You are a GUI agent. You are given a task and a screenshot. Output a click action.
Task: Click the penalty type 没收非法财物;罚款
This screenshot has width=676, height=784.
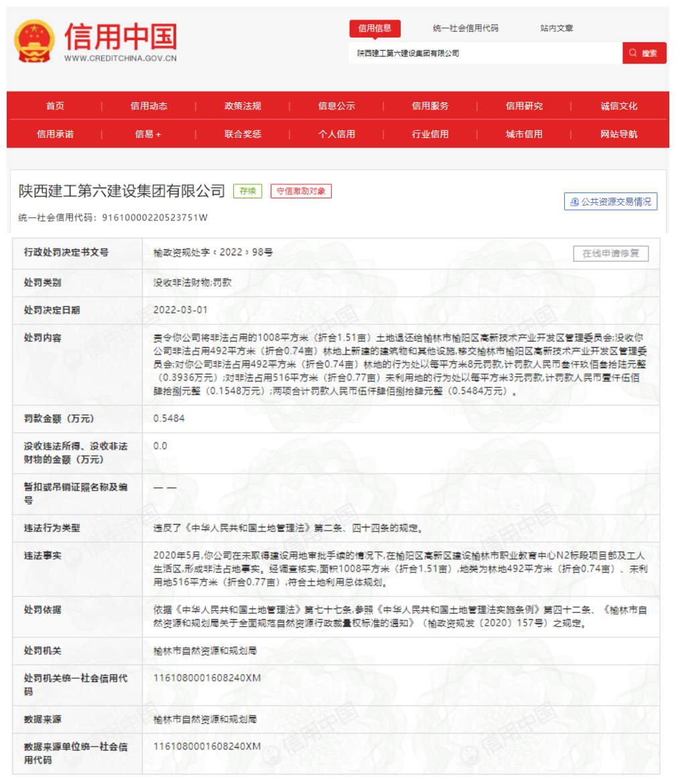point(192,283)
